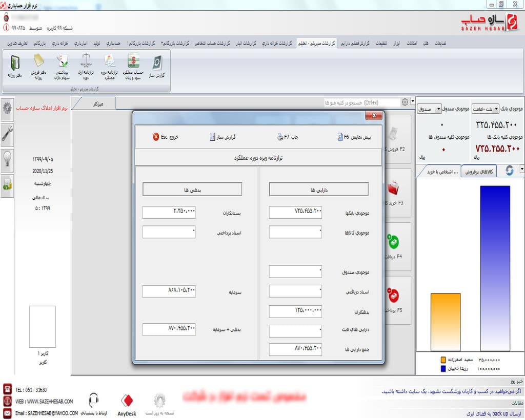This screenshot has width=525, height=420.
Task: Open the گزارشات انبار ribbon tab
Action: click(246, 43)
